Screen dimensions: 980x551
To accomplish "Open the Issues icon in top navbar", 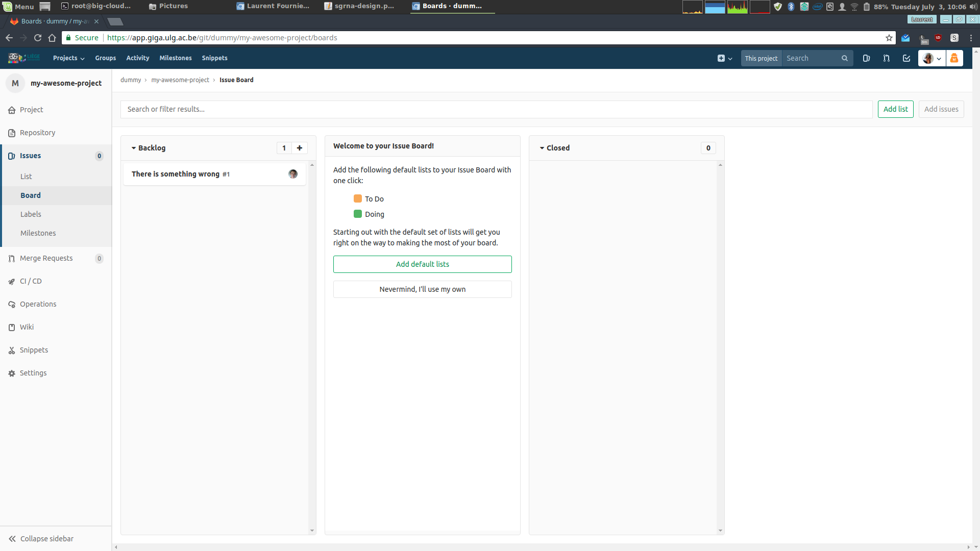I will (866, 58).
